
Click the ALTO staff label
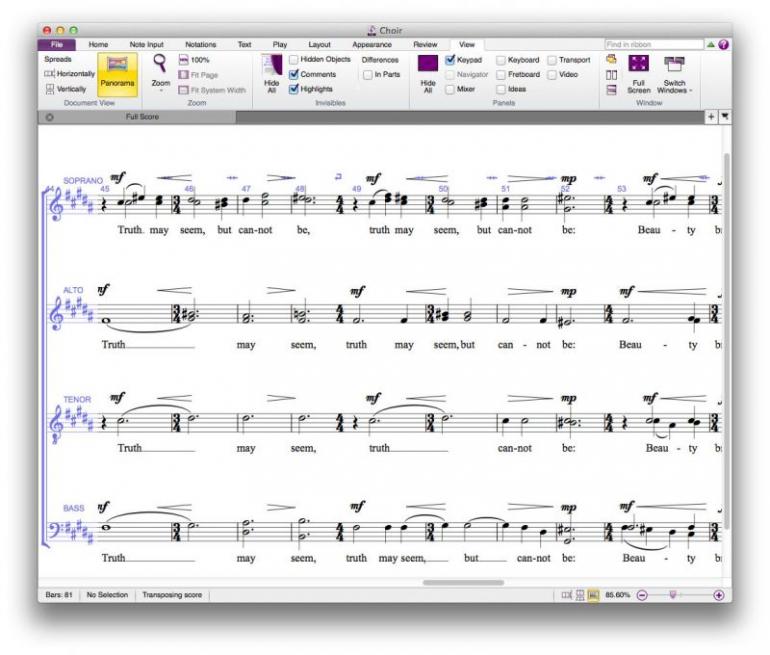[73, 290]
